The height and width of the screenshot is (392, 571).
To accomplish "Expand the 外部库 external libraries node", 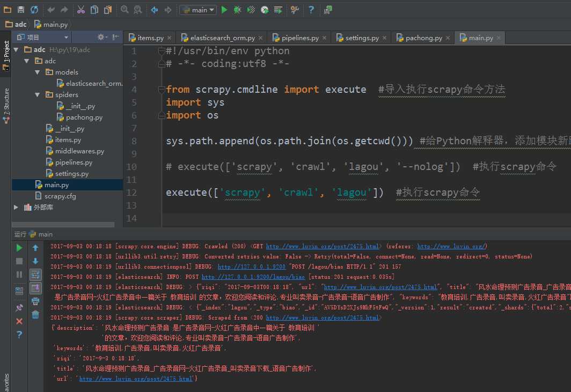I will (16, 207).
